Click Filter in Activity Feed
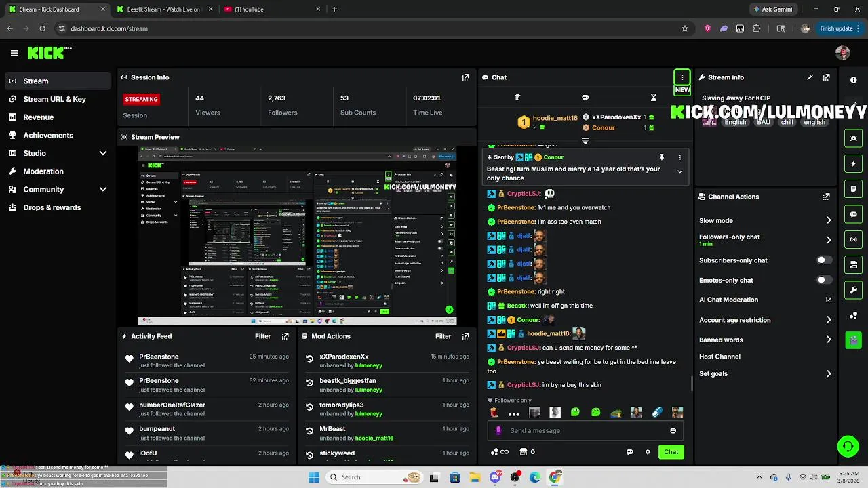868x488 pixels. [x=262, y=336]
